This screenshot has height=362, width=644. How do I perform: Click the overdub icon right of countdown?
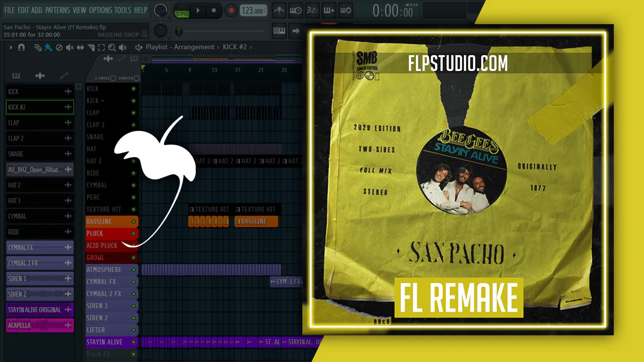click(x=329, y=10)
